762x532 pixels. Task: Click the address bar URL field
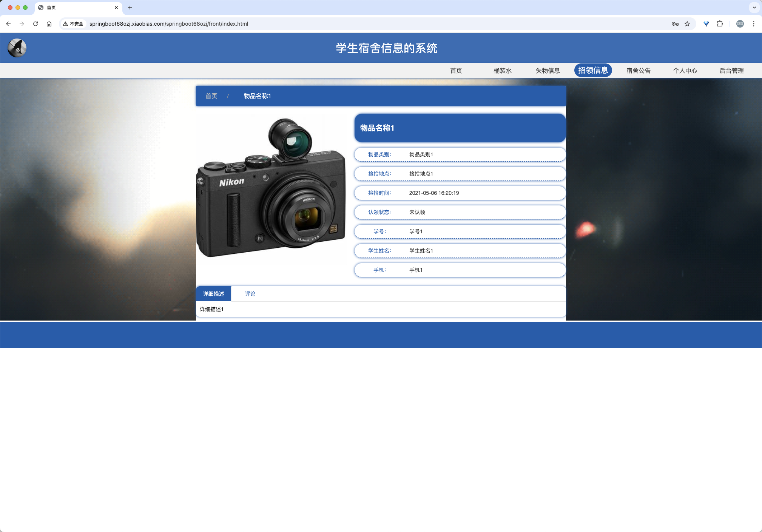[378, 24]
